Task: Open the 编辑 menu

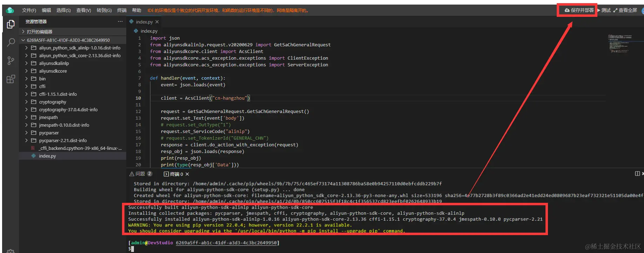Action: 46,10
